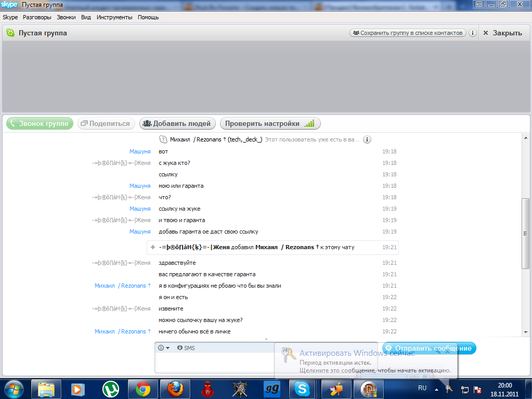Click the SMS option in message bar
This screenshot has height=399, width=532.
(x=186, y=348)
